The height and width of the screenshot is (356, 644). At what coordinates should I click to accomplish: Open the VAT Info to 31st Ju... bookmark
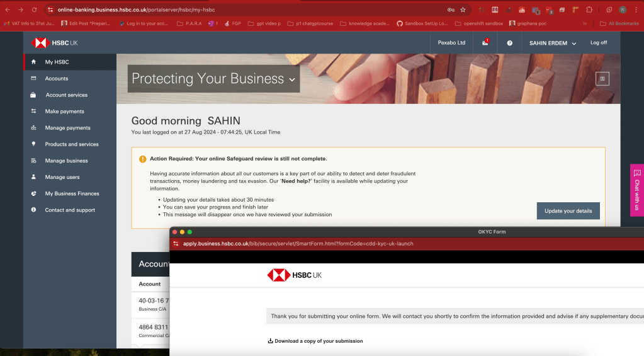pyautogui.click(x=29, y=23)
